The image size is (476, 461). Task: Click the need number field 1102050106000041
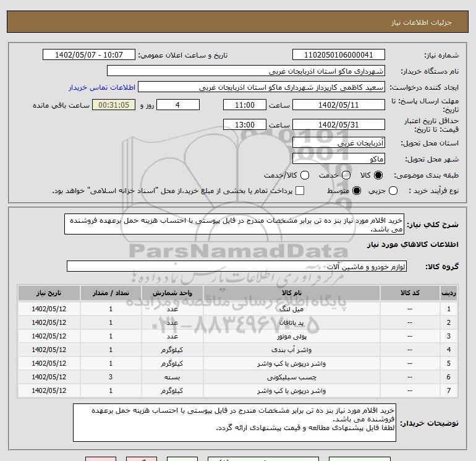pyautogui.click(x=339, y=55)
